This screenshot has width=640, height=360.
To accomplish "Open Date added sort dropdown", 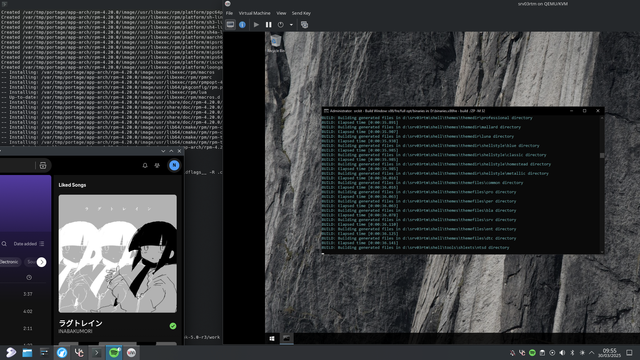I will 29,244.
